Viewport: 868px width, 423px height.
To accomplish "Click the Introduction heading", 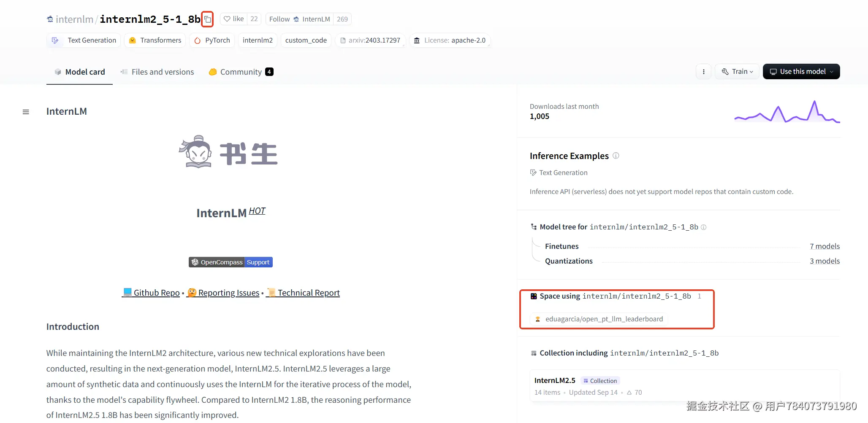I will pyautogui.click(x=73, y=327).
